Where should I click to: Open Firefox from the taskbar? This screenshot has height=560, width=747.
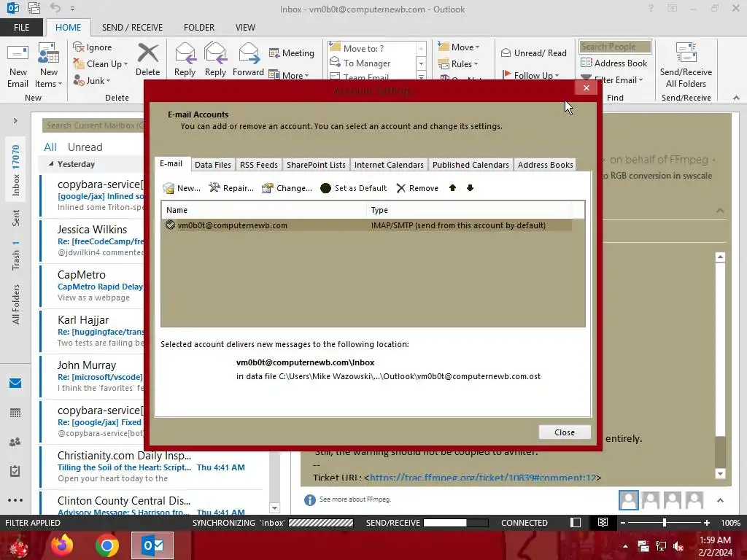pyautogui.click(x=63, y=545)
